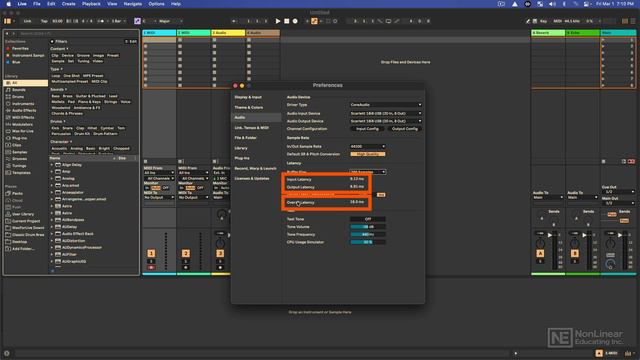Click the Output Config button

(404, 129)
